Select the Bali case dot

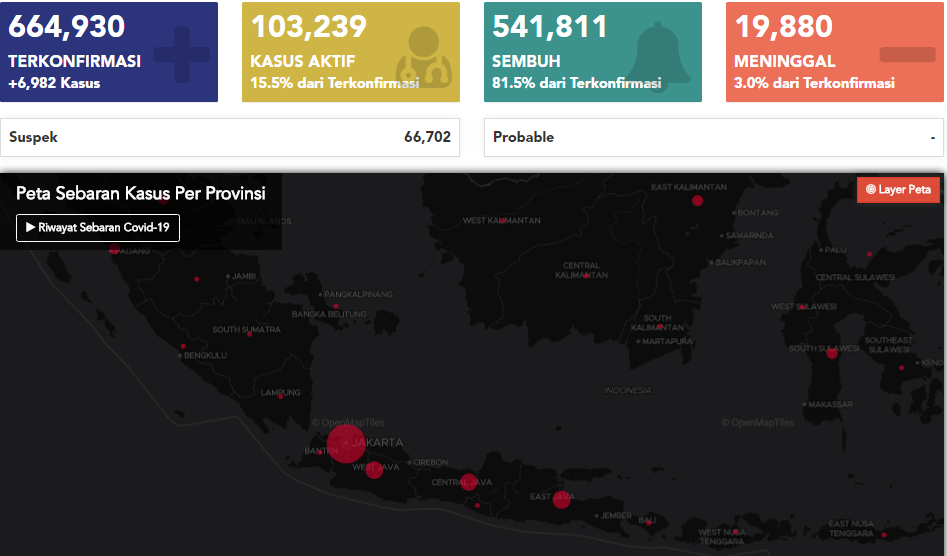[x=649, y=523]
